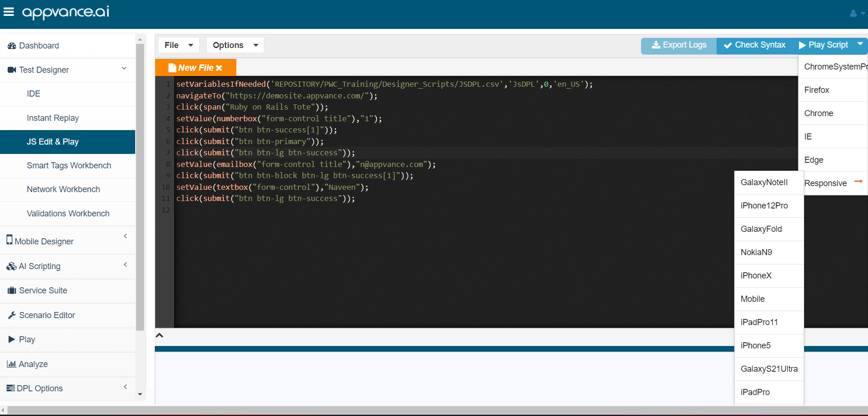The width and height of the screenshot is (868, 416).
Task: Click the Play triangle icon in sidebar
Action: (x=12, y=340)
